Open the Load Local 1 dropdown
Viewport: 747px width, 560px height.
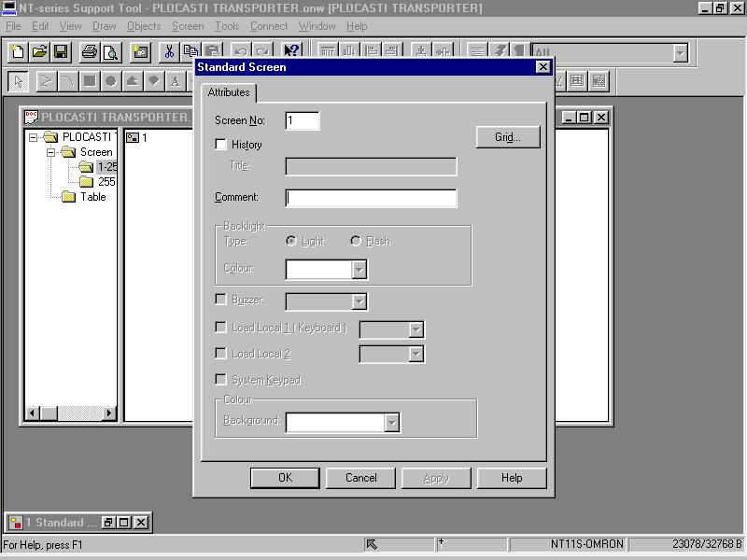tap(416, 329)
